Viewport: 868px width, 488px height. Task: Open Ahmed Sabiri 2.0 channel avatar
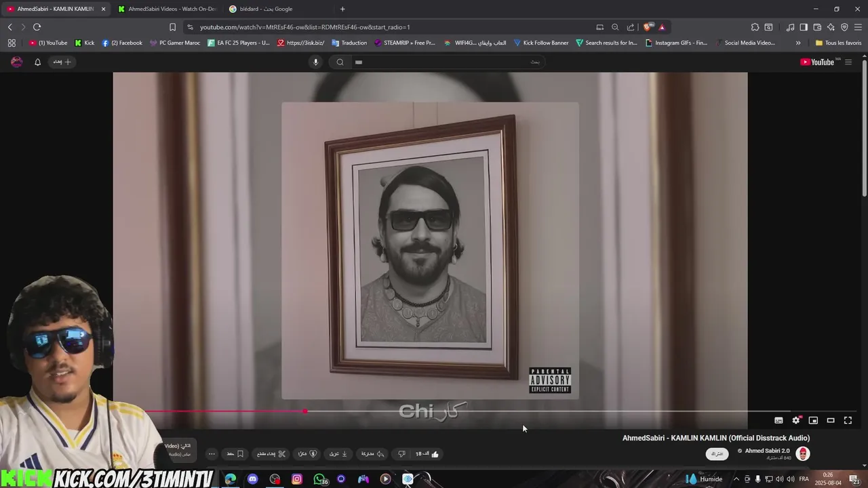pyautogui.click(x=803, y=453)
